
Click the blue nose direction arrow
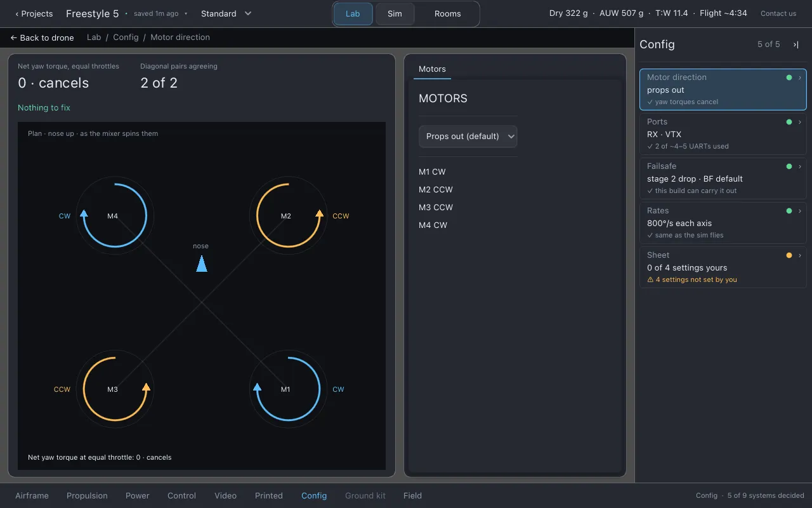202,264
